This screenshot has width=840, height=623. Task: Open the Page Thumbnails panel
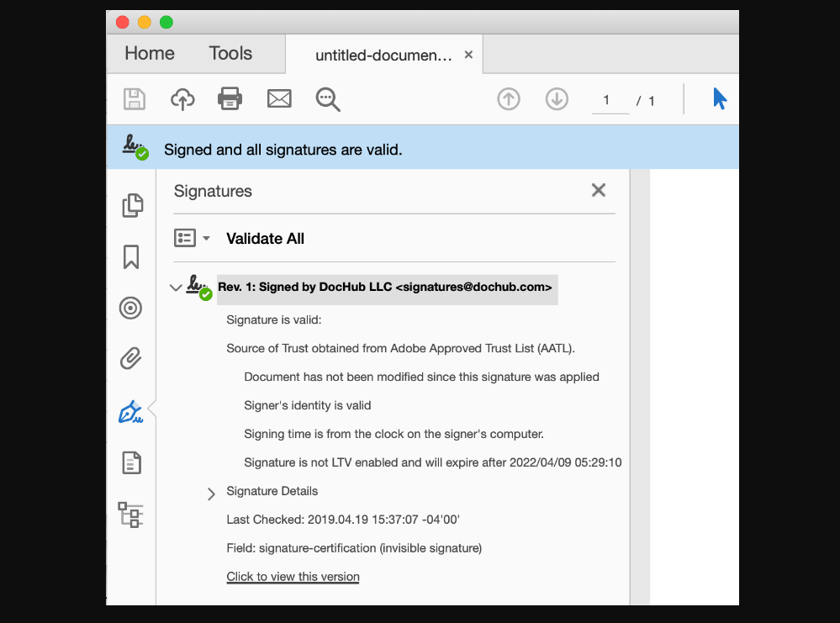pyautogui.click(x=131, y=204)
